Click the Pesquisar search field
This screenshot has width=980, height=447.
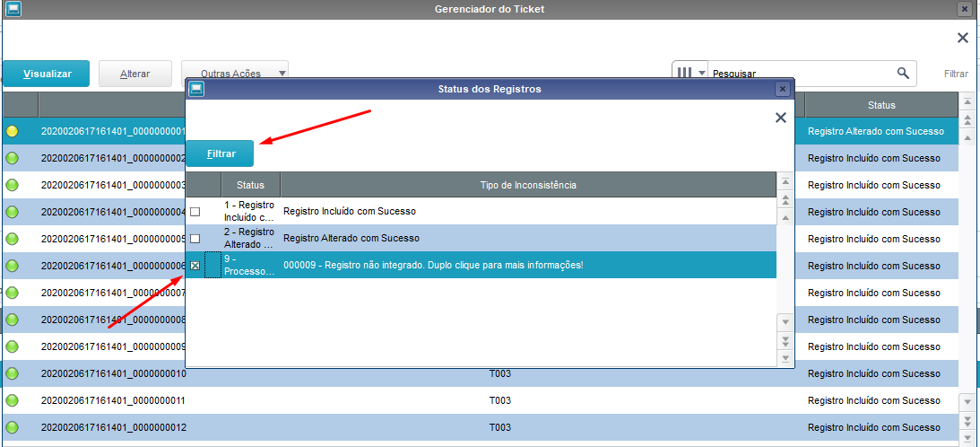[800, 74]
